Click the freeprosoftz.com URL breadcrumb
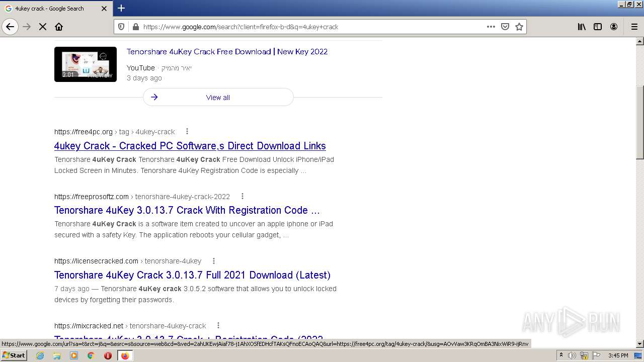The width and height of the screenshot is (644, 362). (142, 197)
